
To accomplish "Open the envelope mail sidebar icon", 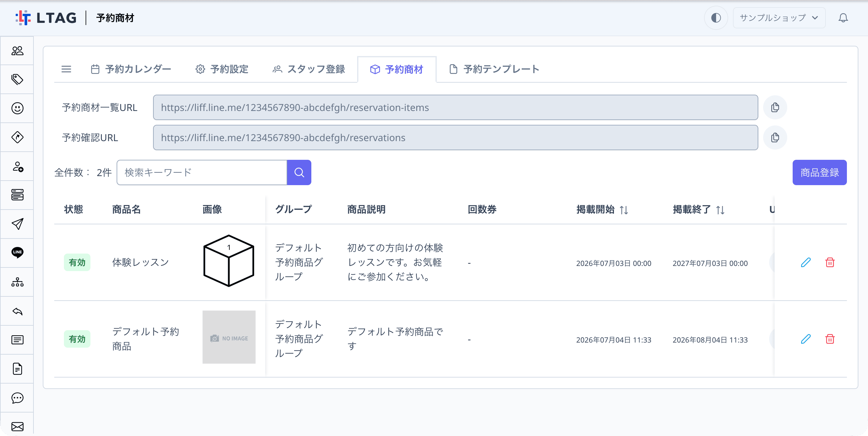I will pos(17,427).
